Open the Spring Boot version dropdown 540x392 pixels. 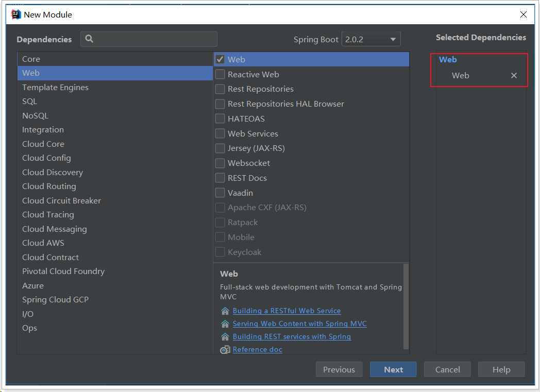click(x=371, y=39)
